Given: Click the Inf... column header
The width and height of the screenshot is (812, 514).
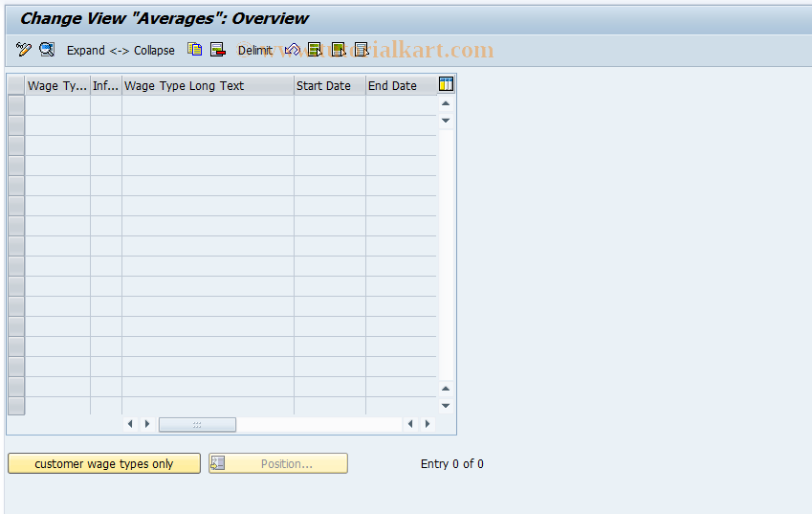Looking at the screenshot, I should coord(105,85).
